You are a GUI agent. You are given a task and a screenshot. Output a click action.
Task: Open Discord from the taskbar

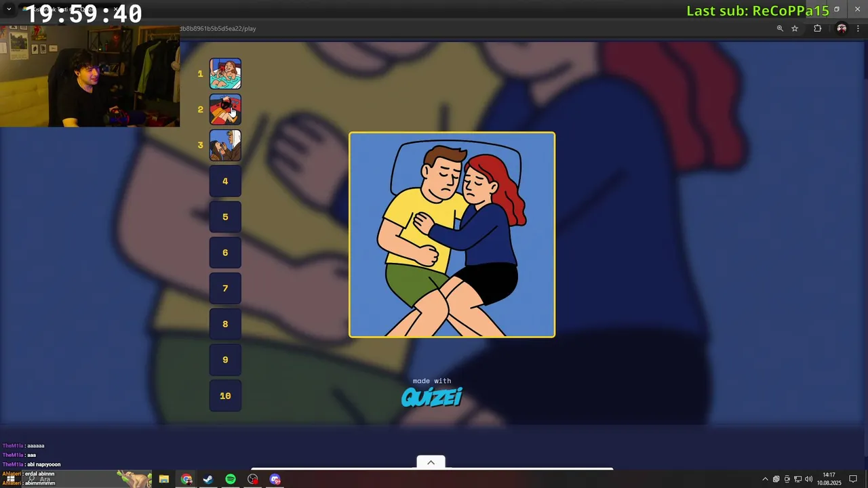(x=275, y=479)
